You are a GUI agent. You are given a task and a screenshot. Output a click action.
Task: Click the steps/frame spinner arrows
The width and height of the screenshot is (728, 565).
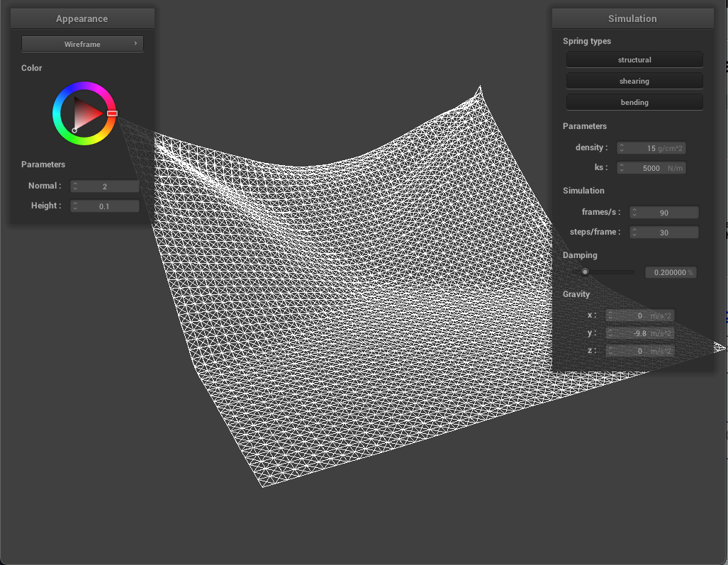[634, 233]
